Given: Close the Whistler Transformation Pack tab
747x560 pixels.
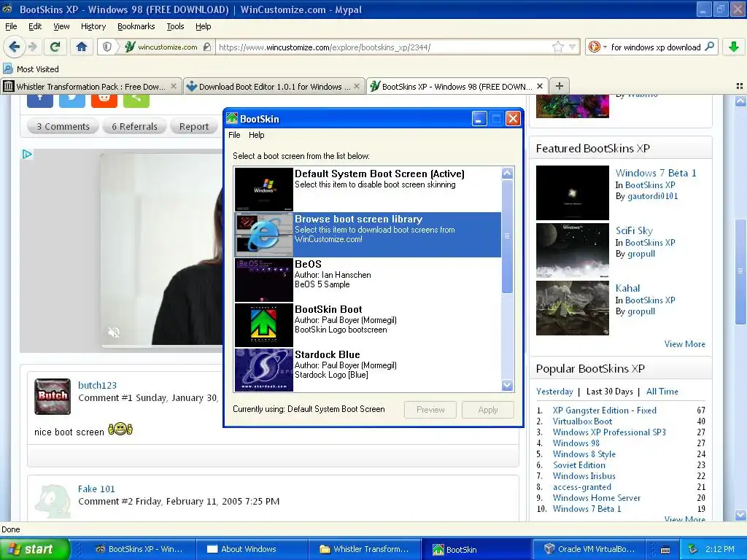Looking at the screenshot, I should click(x=174, y=86).
